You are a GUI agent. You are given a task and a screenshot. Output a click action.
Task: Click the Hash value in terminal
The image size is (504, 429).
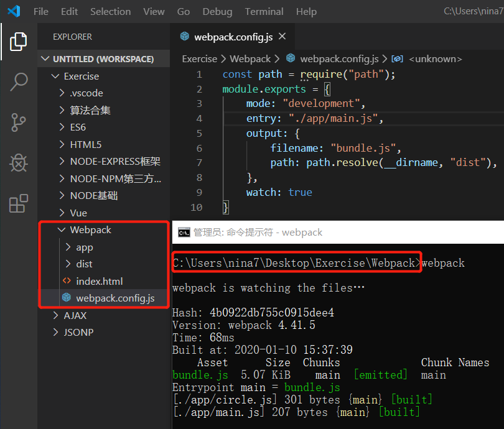click(x=272, y=313)
